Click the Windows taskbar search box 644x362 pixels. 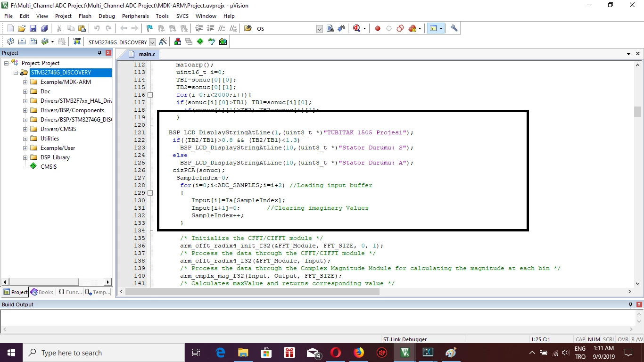tap(104, 353)
